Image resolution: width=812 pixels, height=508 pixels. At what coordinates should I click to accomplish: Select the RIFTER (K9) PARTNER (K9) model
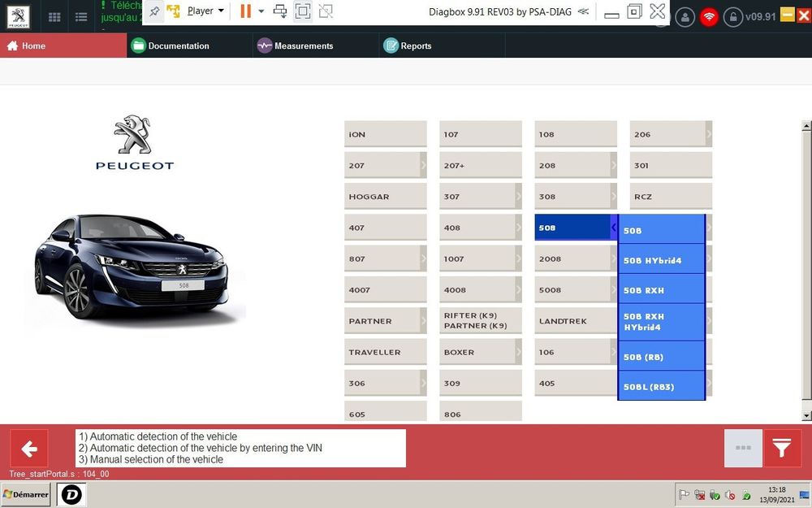[481, 321]
